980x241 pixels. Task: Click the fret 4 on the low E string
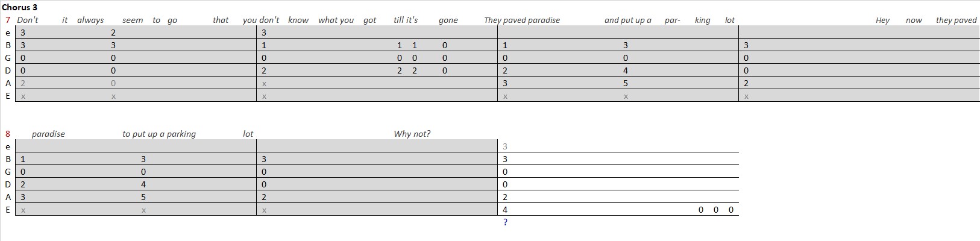pyautogui.click(x=505, y=210)
